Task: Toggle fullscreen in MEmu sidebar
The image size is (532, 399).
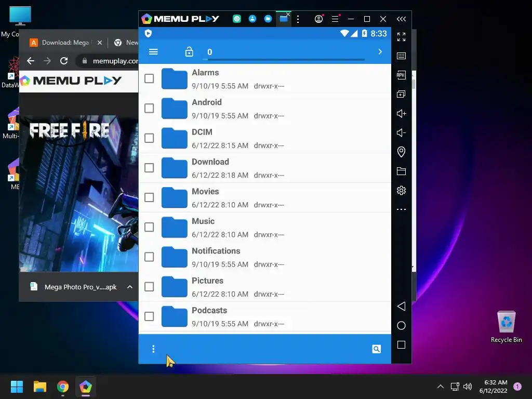Action: pos(401,37)
